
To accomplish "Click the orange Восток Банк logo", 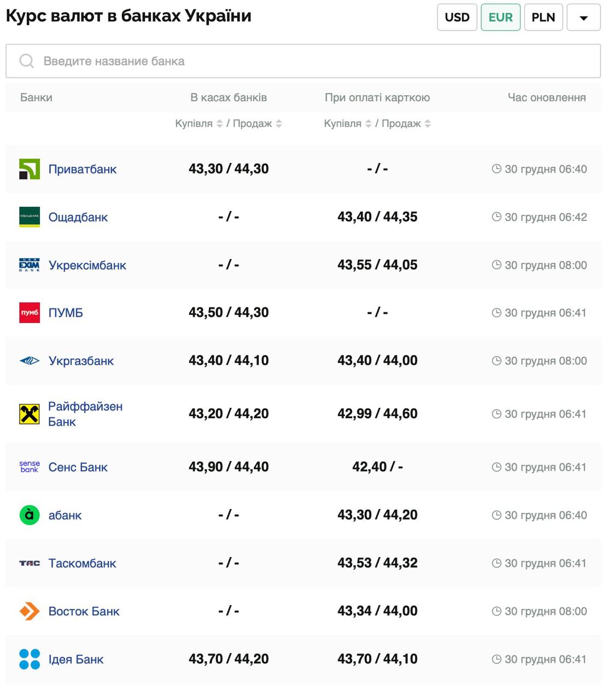I will coord(30,611).
